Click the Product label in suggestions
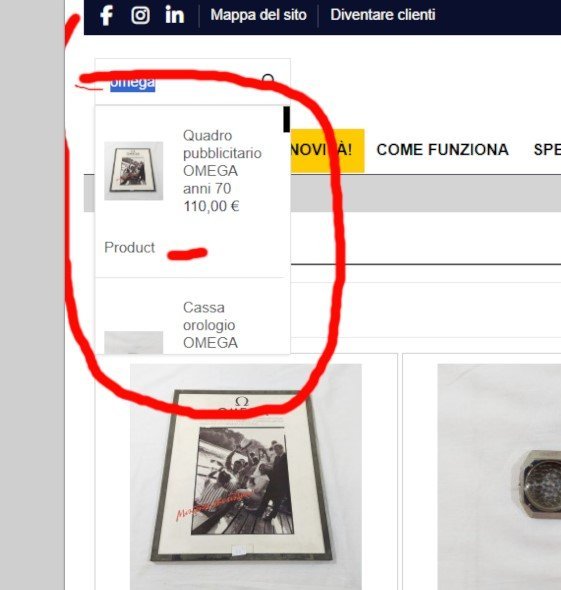The width and height of the screenshot is (561, 590). [129, 248]
